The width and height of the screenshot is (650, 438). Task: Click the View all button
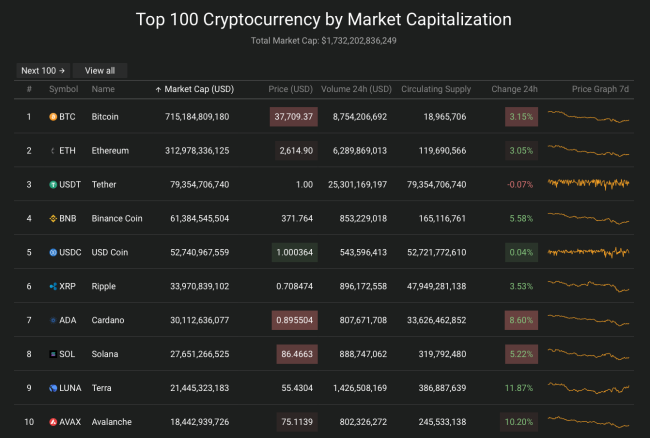coord(100,71)
